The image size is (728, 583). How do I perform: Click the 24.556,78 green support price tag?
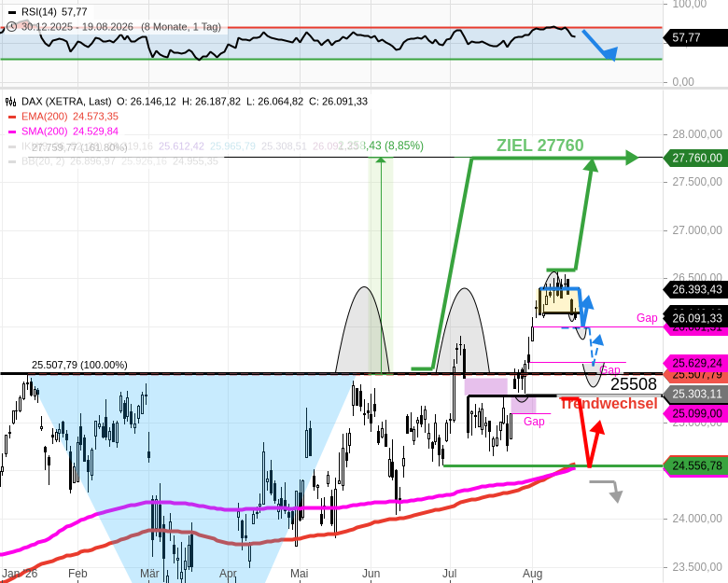[696, 465]
